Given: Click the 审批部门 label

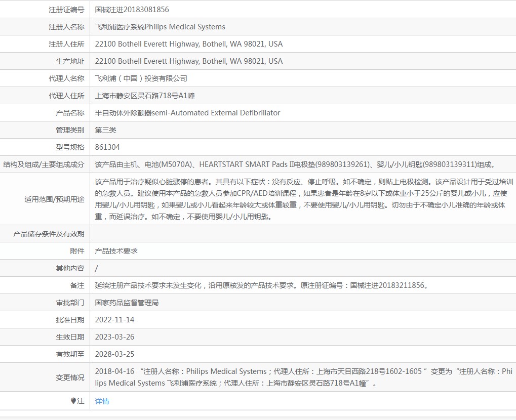Looking at the screenshot, I should [70, 303].
